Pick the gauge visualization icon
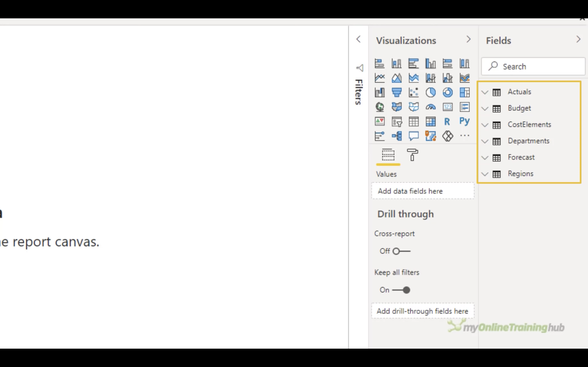588x367 pixels. point(430,107)
